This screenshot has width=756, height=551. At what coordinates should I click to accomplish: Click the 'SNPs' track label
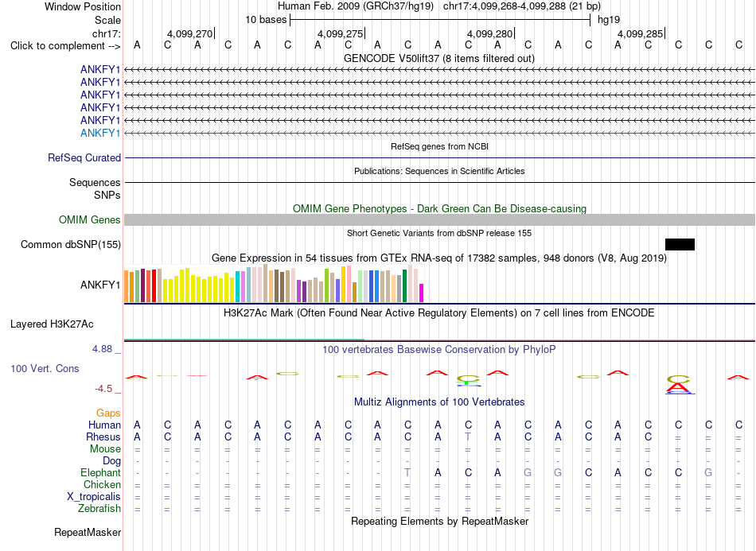coord(107,195)
